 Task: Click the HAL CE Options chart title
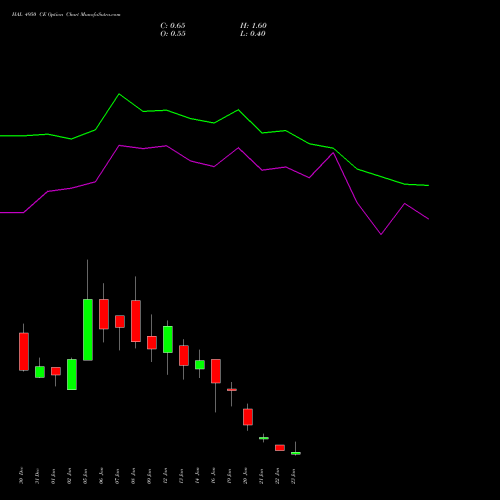[x=66, y=15]
